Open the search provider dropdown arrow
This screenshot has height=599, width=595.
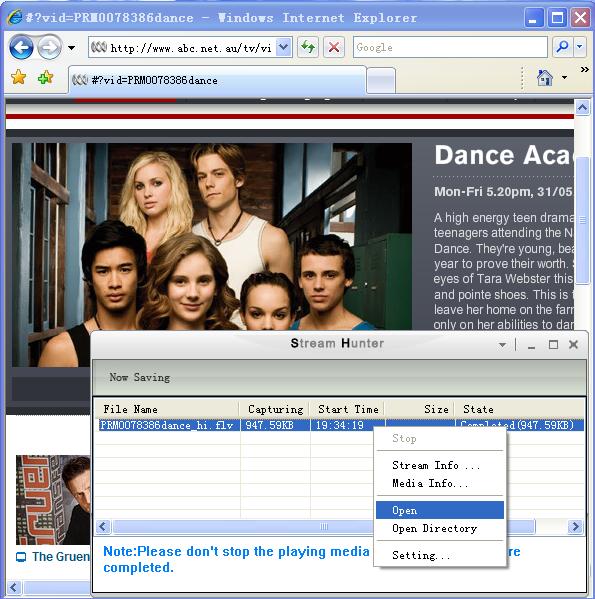(x=579, y=47)
